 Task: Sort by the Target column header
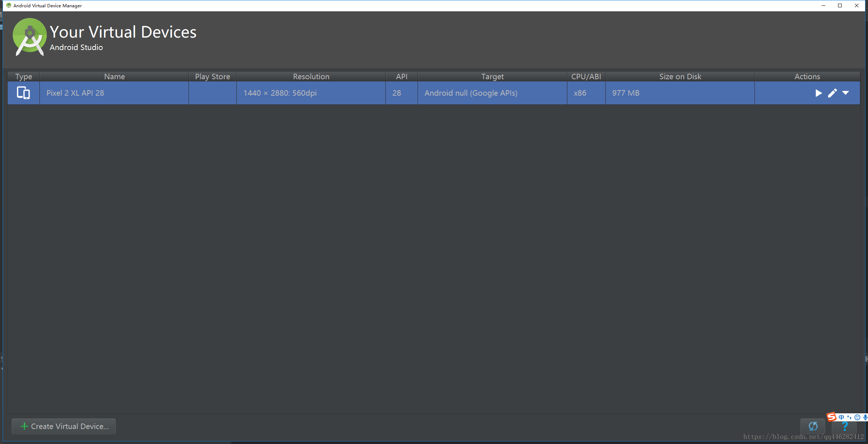[x=492, y=76]
